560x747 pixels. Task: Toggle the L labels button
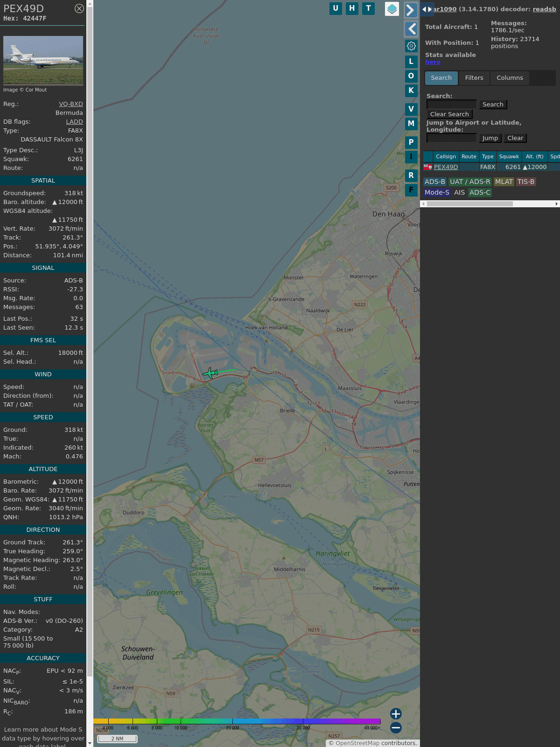click(x=411, y=62)
